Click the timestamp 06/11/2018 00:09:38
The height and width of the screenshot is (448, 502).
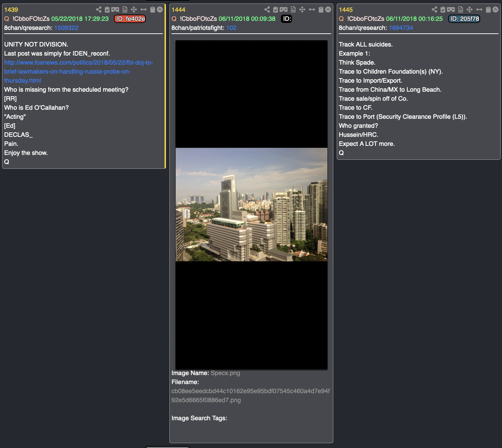[247, 19]
